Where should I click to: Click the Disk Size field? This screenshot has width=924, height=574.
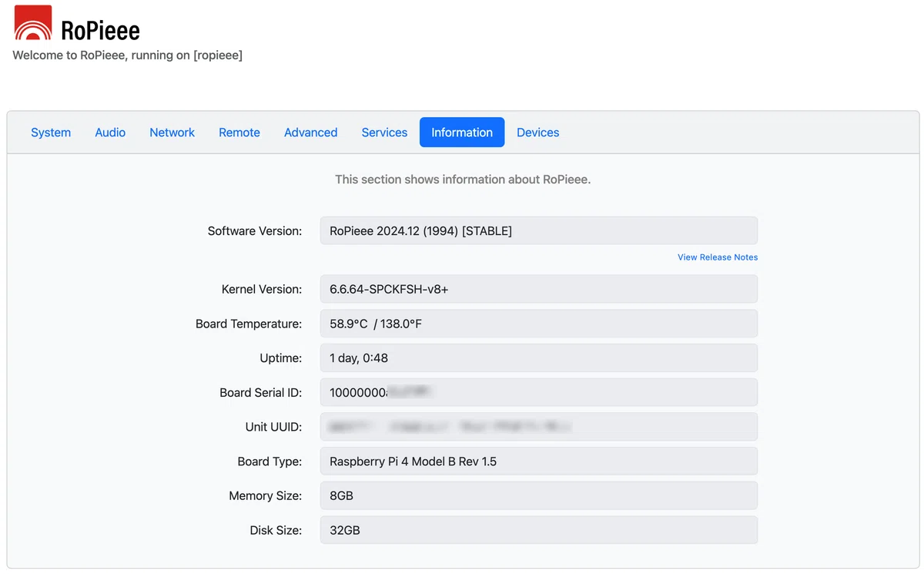(x=539, y=530)
